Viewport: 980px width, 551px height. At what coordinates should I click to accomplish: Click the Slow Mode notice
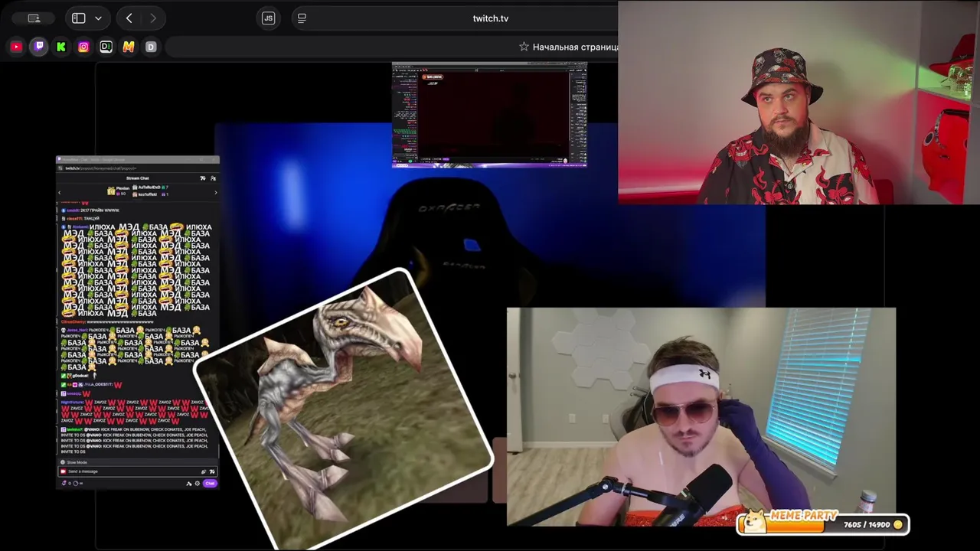(138, 462)
